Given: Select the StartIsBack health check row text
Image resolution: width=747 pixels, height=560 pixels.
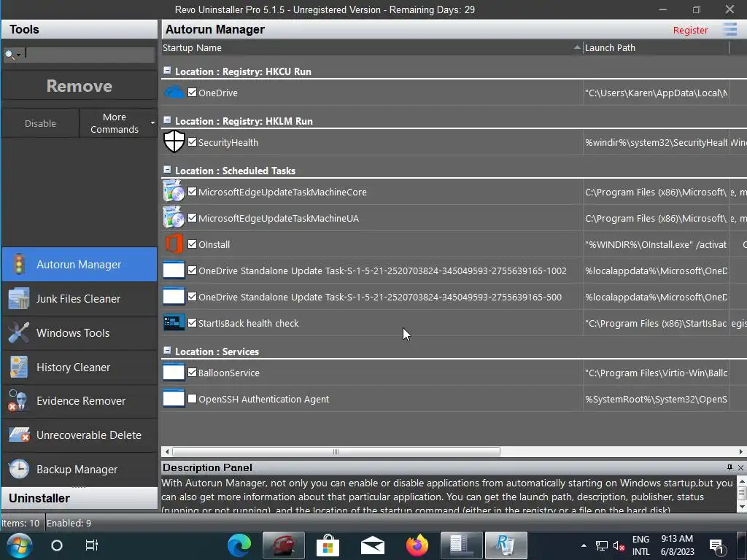Looking at the screenshot, I should (248, 323).
